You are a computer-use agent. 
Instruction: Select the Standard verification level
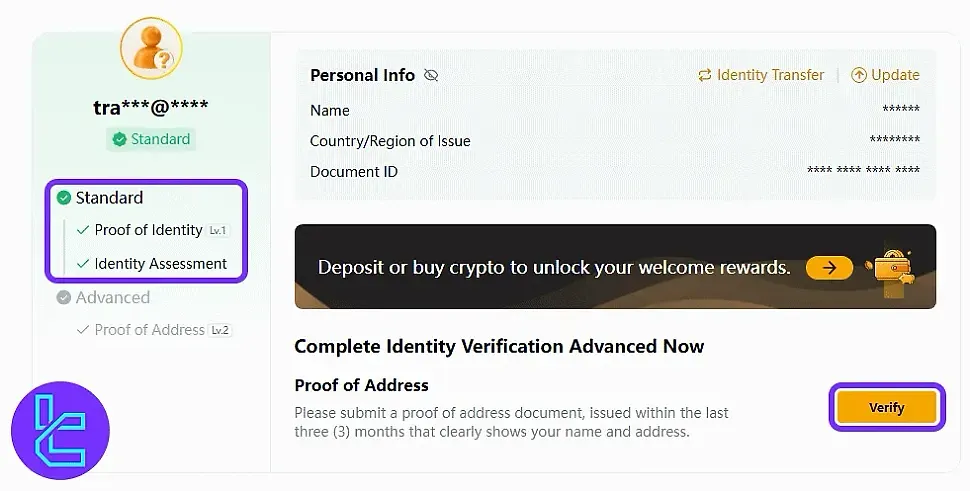[x=109, y=198]
